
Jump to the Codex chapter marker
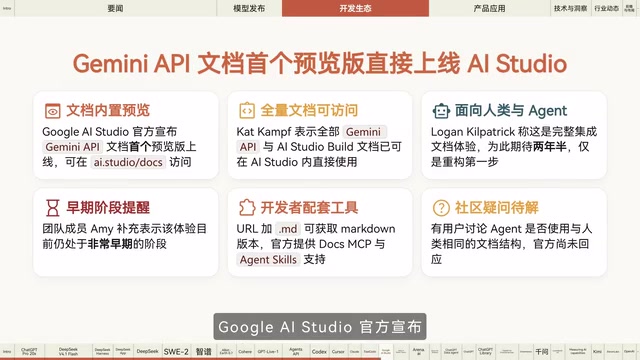pos(319,351)
